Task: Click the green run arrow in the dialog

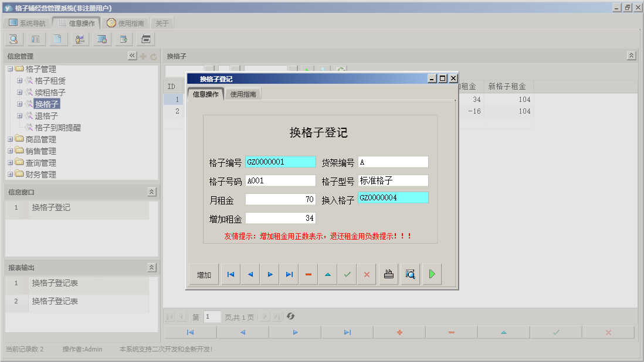Action: pos(432,274)
